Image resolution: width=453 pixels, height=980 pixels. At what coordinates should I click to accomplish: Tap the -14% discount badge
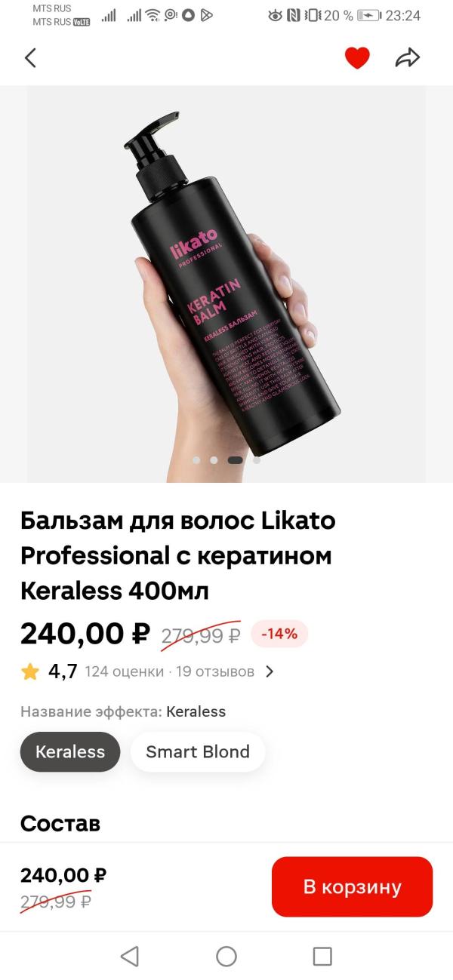click(x=279, y=634)
